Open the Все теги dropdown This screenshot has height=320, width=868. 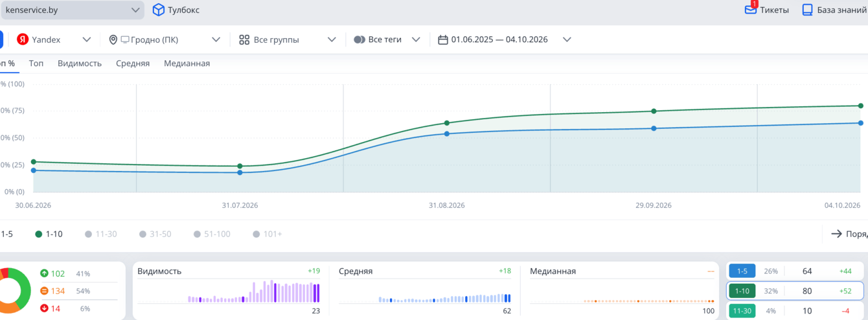tap(387, 40)
